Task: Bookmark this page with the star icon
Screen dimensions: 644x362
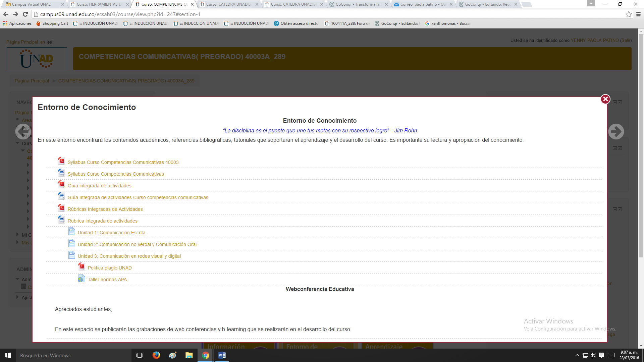Action: (x=629, y=14)
